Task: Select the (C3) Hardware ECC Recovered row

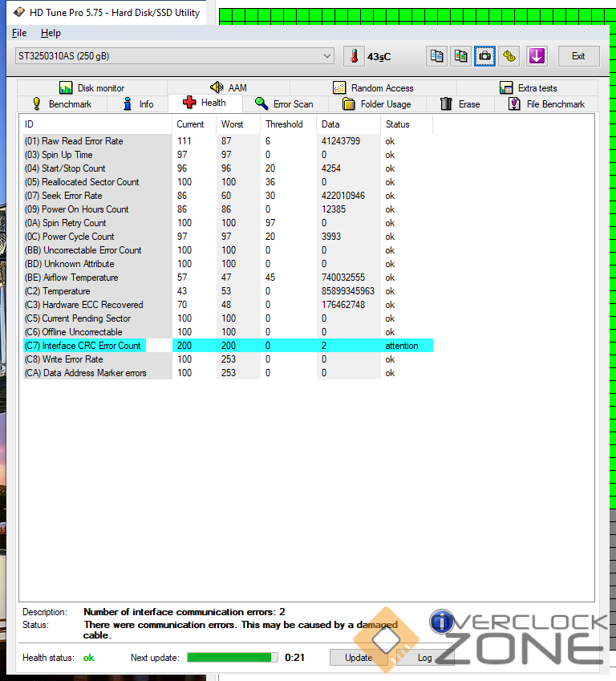Action: tap(228, 305)
